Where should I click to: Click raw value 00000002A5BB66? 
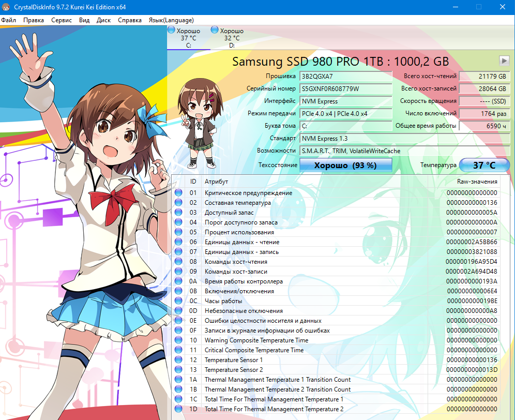(x=472, y=242)
